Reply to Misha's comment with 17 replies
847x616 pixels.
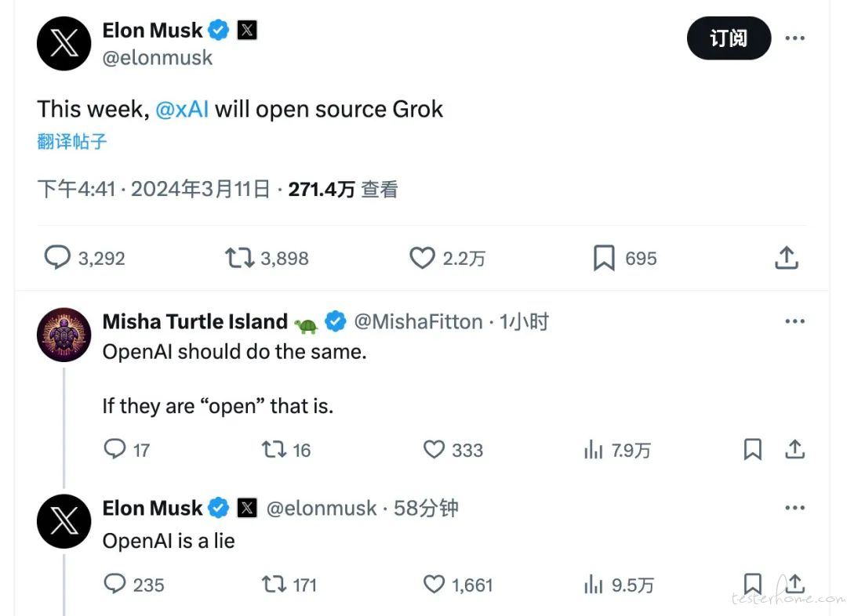[x=115, y=449]
